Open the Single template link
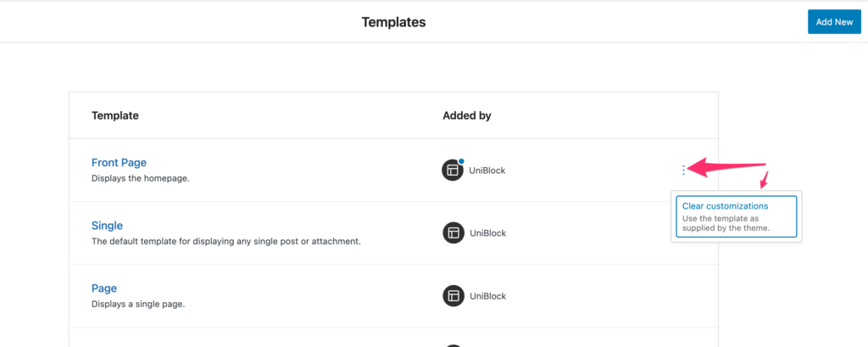This screenshot has height=347, width=868. (x=107, y=226)
